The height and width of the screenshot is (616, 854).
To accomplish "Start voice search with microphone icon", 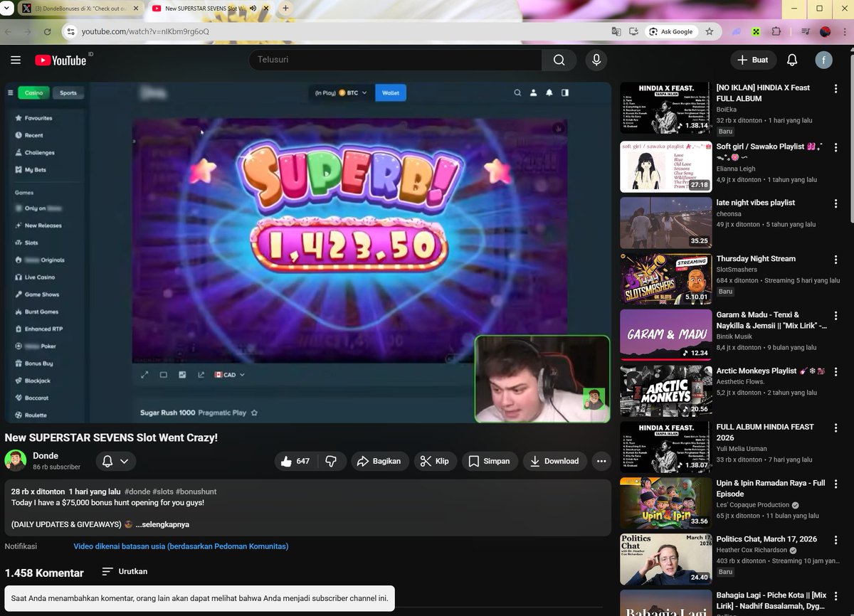I will [596, 60].
